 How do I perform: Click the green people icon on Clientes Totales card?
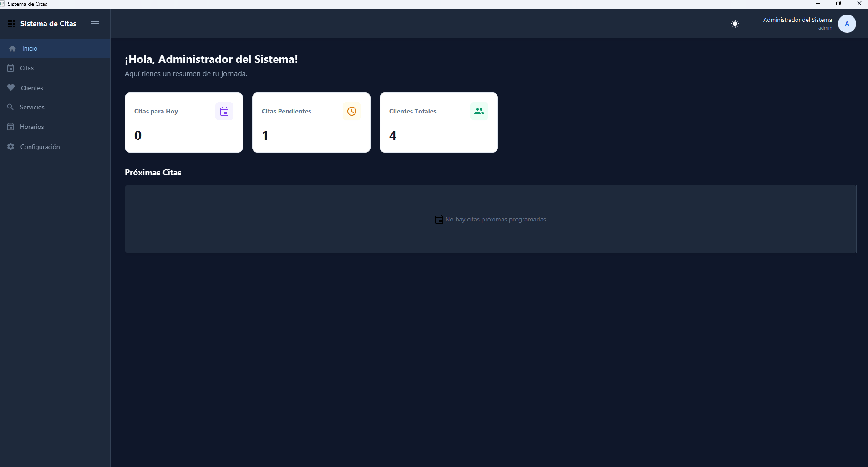[478, 111]
